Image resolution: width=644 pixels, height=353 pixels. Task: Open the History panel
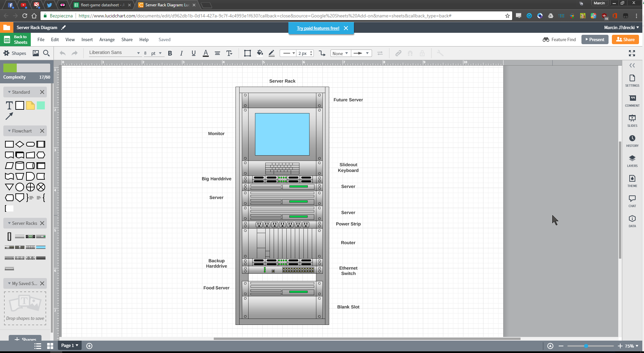pyautogui.click(x=632, y=141)
